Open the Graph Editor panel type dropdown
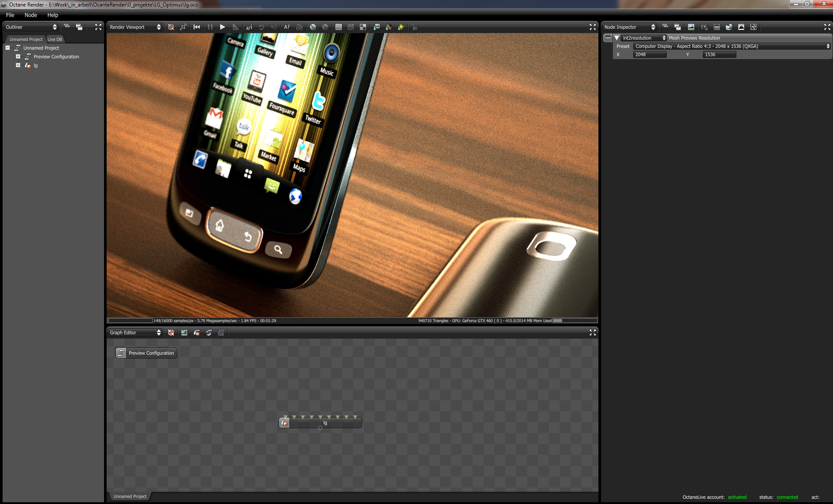 [135, 333]
